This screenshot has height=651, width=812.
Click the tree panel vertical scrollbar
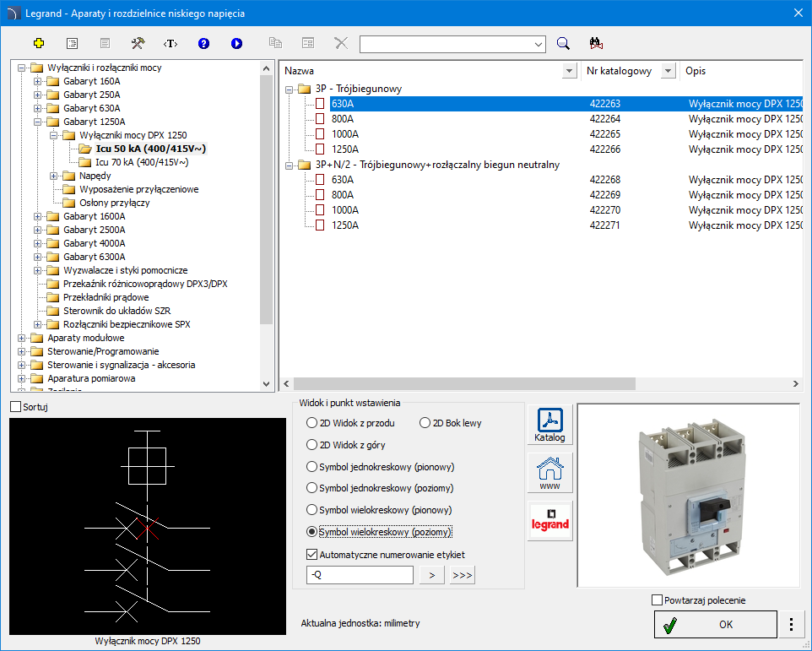point(266,199)
